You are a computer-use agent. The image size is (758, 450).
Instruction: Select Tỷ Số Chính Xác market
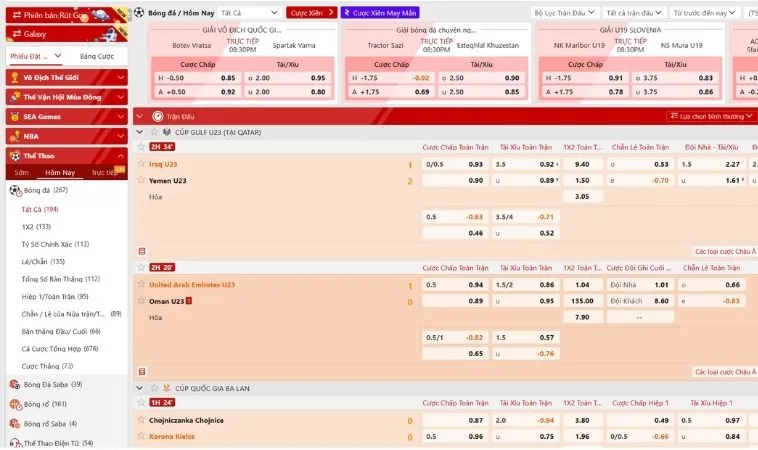click(55, 244)
